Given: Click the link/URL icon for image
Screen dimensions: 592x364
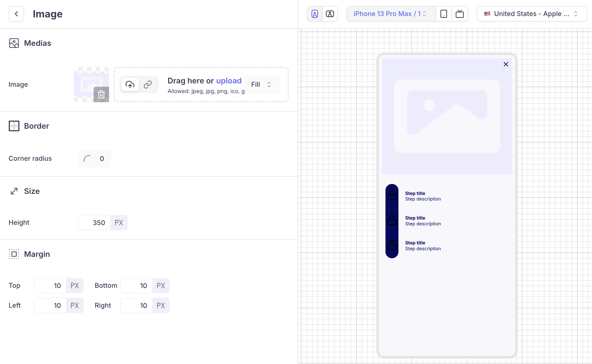Looking at the screenshot, I should pyautogui.click(x=148, y=85).
